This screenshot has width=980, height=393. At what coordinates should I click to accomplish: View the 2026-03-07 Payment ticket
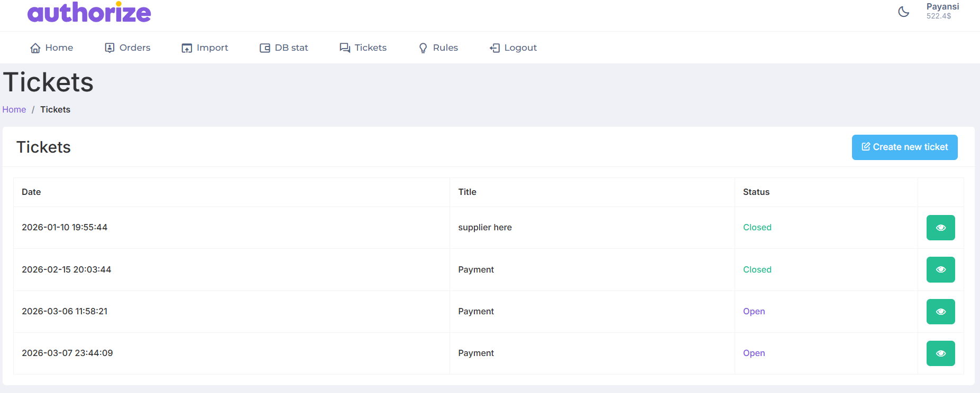click(x=940, y=353)
